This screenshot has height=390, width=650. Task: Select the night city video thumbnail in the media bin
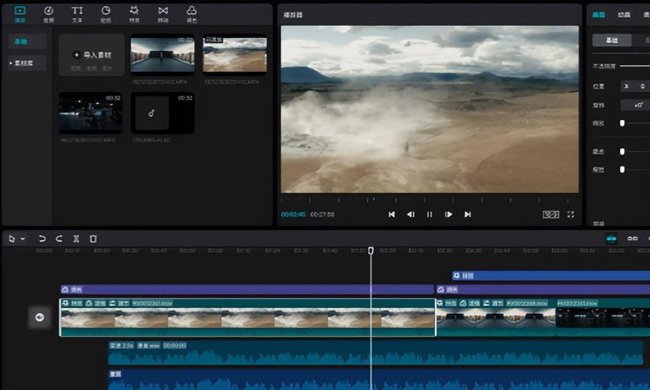(x=90, y=113)
